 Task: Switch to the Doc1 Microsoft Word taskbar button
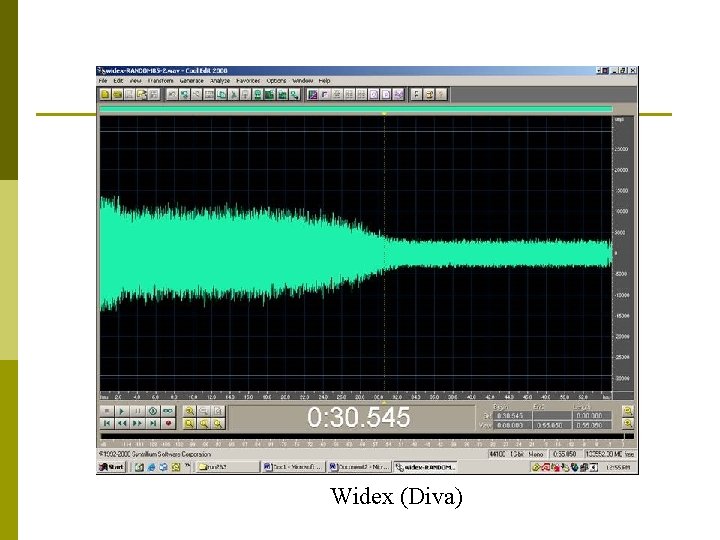coord(293,467)
